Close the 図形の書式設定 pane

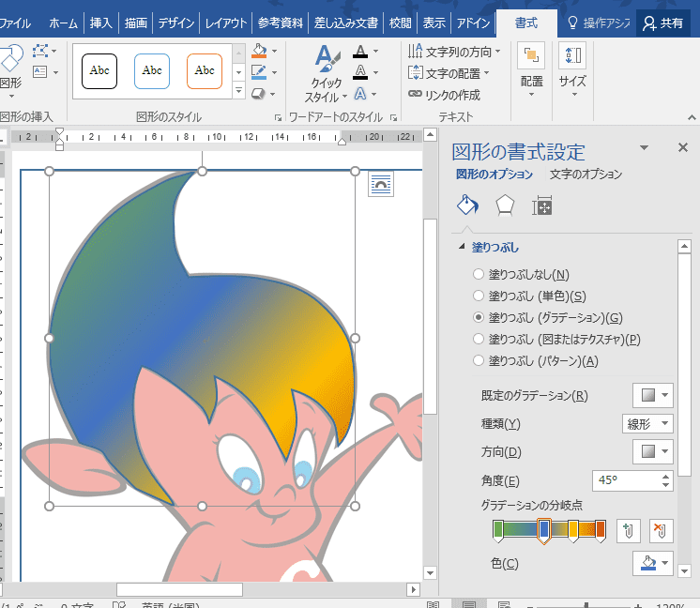tap(682, 147)
